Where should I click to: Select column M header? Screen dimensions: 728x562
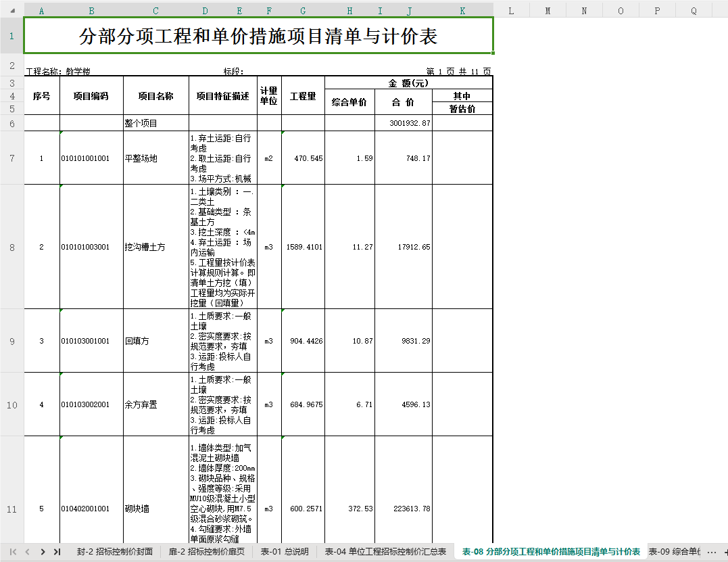(548, 11)
